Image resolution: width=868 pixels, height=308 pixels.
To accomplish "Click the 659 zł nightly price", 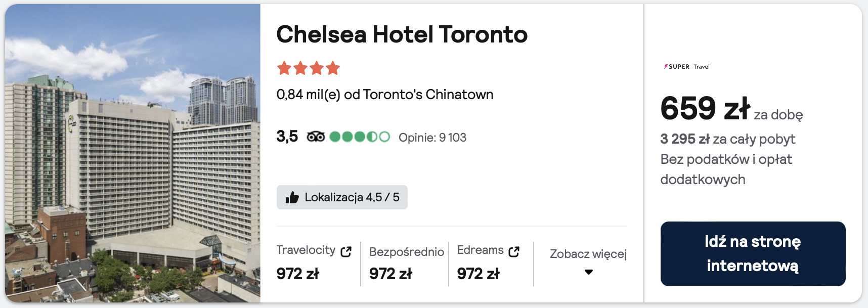I will point(705,109).
